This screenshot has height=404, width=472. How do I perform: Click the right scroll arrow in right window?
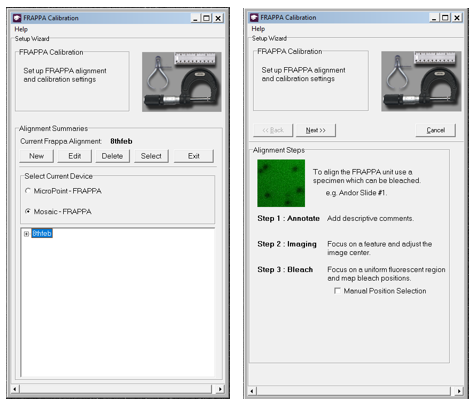pos(459,391)
